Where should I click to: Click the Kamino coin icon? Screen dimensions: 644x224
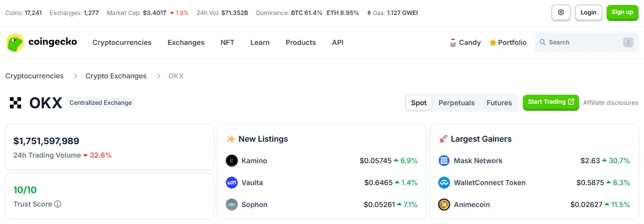tap(232, 161)
